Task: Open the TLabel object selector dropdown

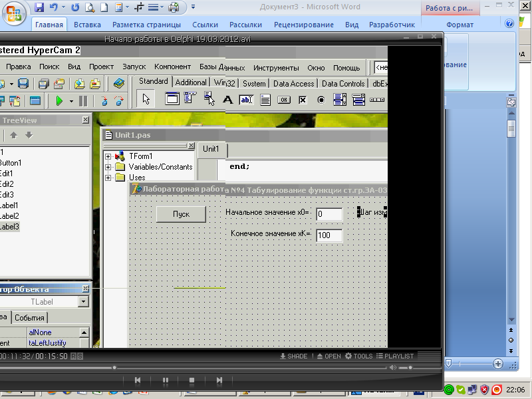Action: (83, 301)
